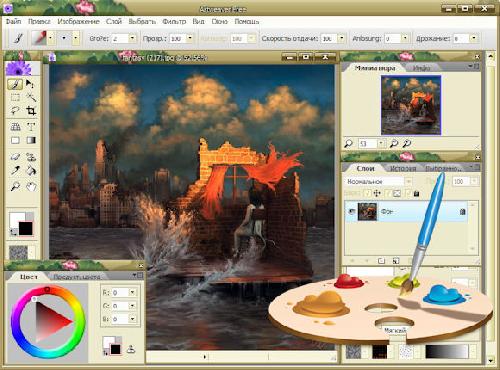The width and height of the screenshot is (500, 370).
Task: Pick the Gradient tool in the toolbox
Action: (x=31, y=140)
